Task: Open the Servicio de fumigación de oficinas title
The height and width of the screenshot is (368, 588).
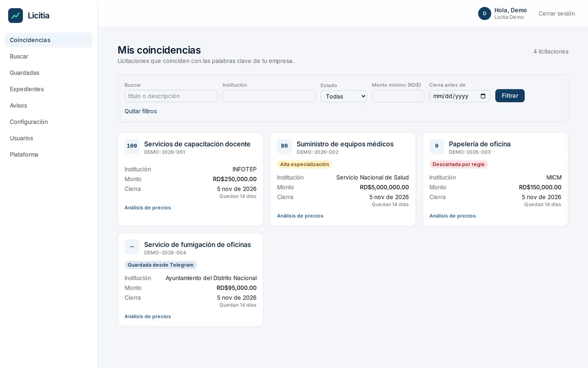Action: pyautogui.click(x=197, y=245)
